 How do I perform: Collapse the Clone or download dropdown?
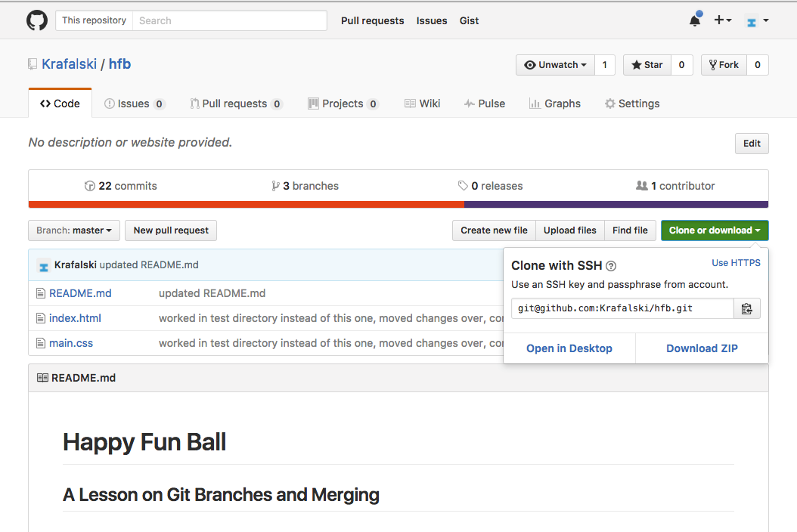pos(715,230)
